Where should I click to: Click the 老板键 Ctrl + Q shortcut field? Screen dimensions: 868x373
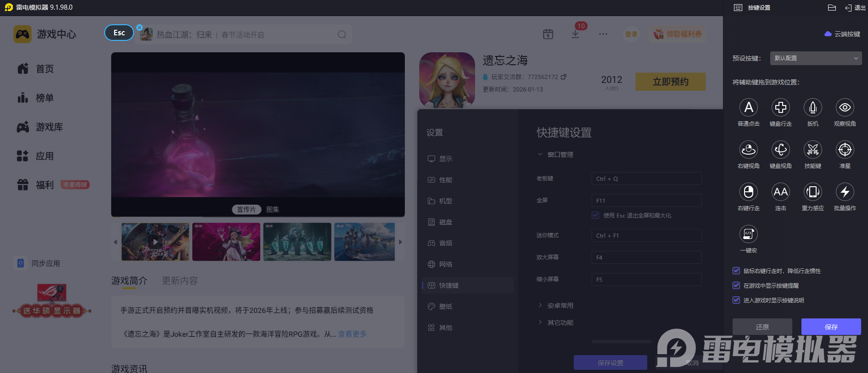(646, 178)
